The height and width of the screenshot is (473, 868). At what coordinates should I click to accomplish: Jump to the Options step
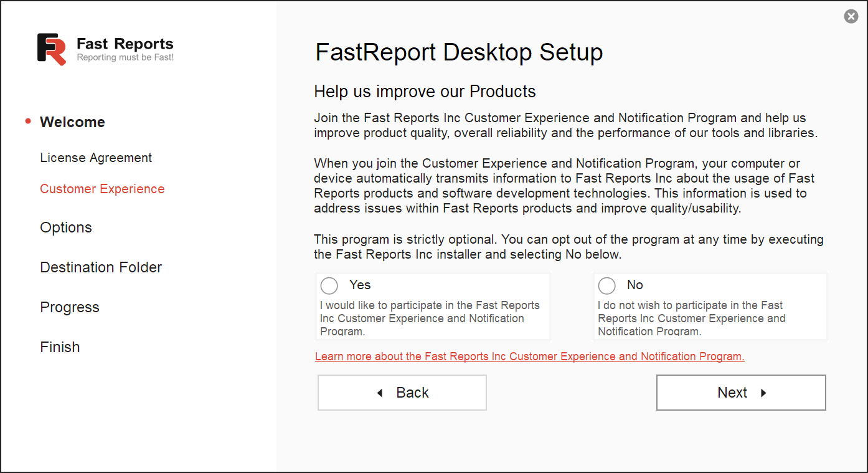(66, 227)
